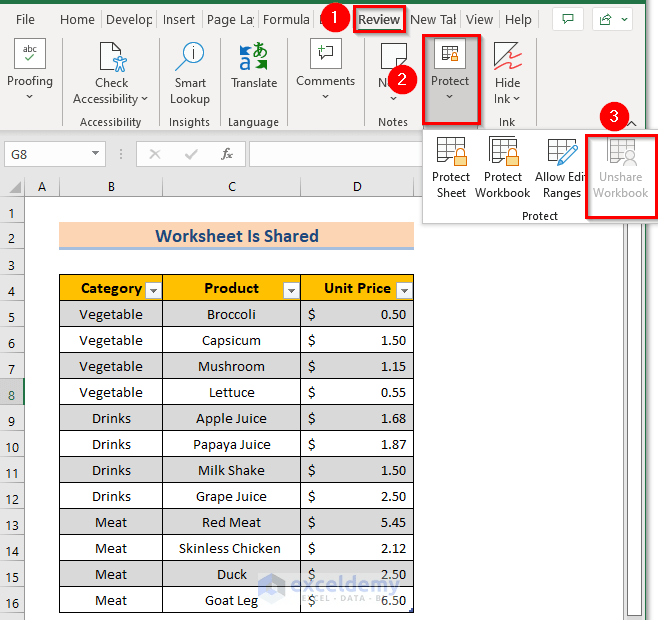Select the 'Red Meat' cell
Screen dimensions: 658x620
click(232, 522)
